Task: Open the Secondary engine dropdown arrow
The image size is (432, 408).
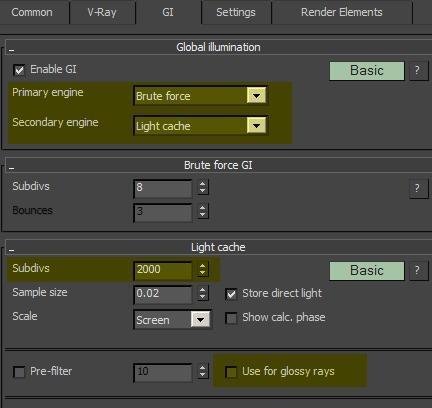Action: pyautogui.click(x=256, y=126)
